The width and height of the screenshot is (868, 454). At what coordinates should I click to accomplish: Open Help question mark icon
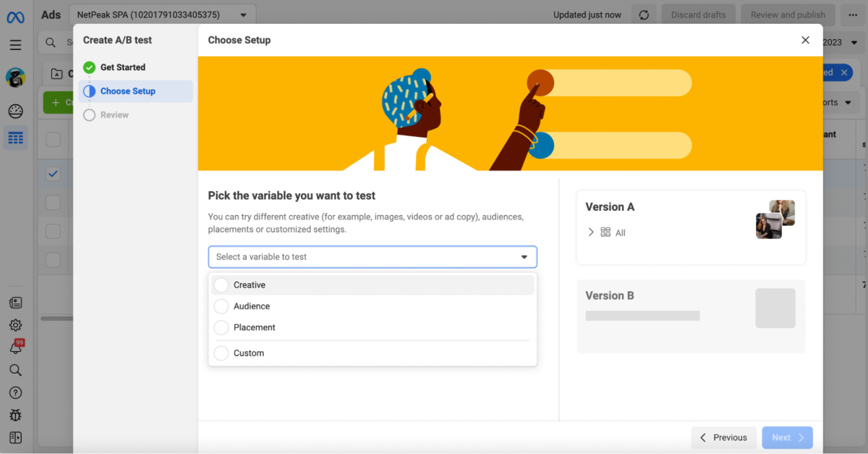coord(15,392)
